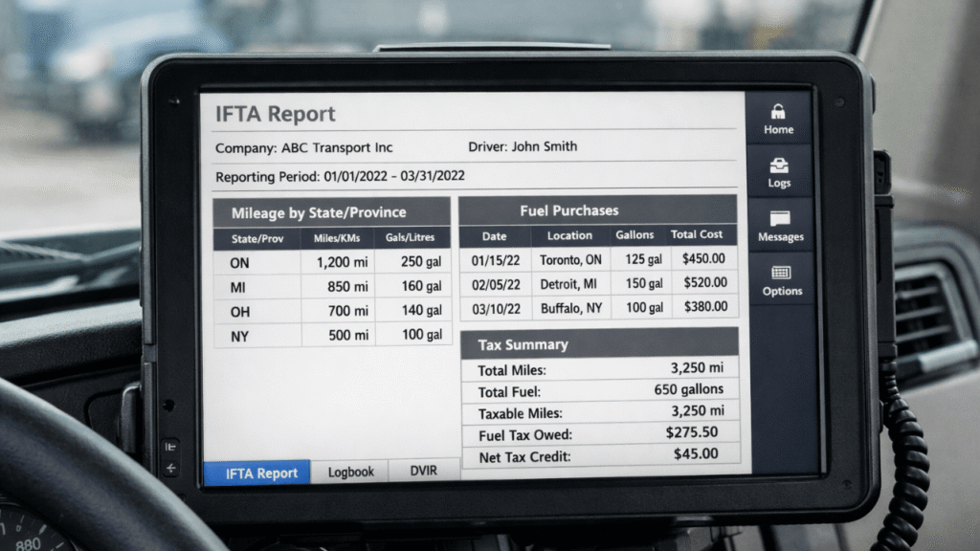
Task: Click the driver name John Smith
Action: tap(542, 146)
